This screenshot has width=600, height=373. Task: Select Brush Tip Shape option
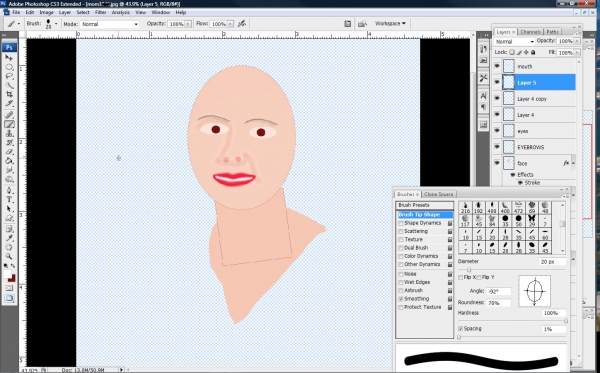[425, 215]
